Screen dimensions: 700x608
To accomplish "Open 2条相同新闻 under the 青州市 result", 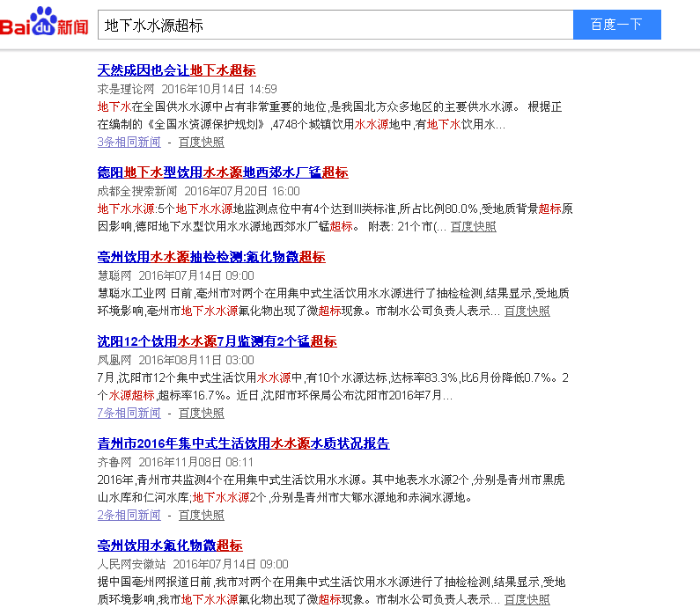I will click(x=129, y=516).
